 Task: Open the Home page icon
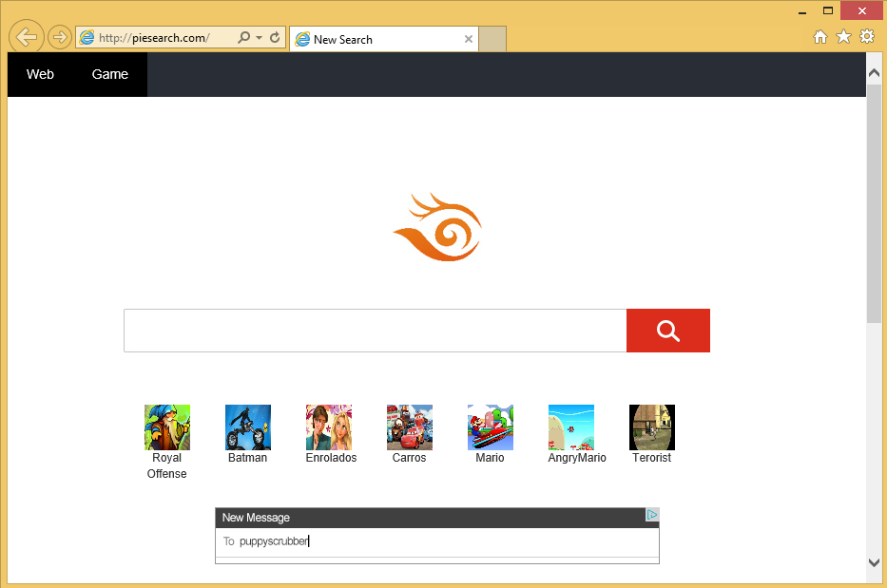[820, 37]
